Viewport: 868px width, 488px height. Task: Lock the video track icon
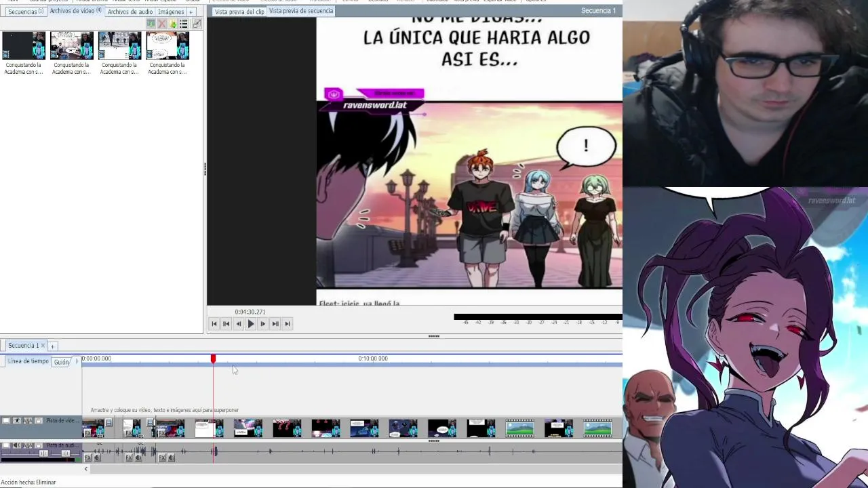pos(39,420)
